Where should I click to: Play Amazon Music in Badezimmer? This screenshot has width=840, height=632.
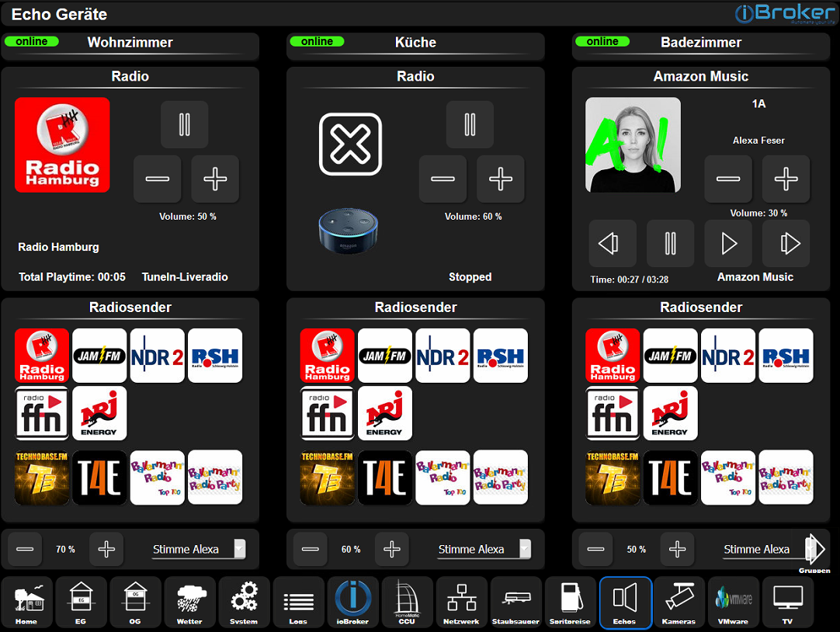click(x=728, y=243)
